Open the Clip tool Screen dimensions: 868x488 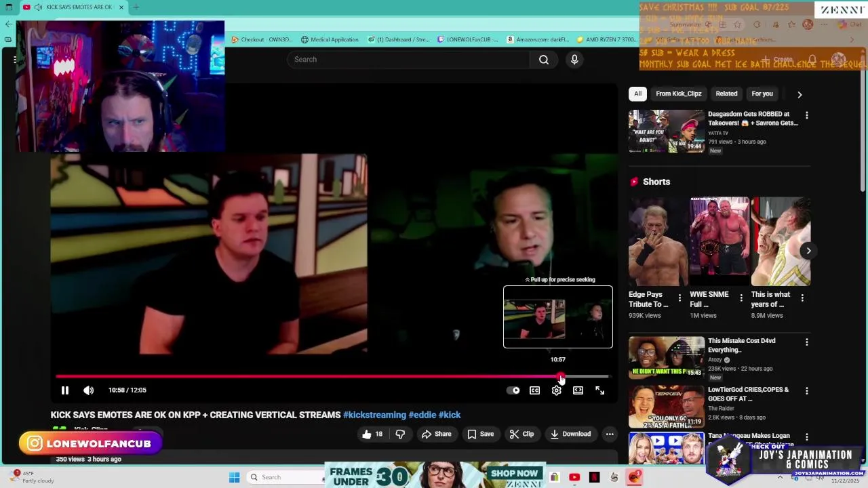(521, 434)
